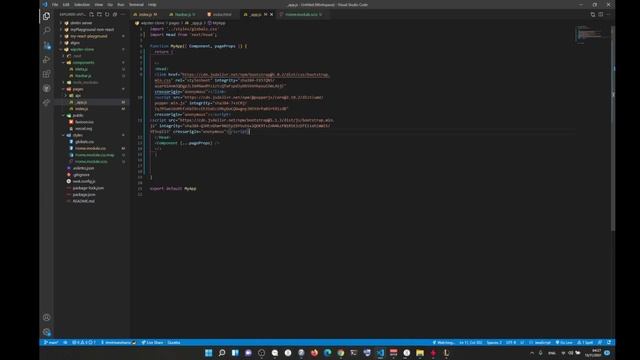Expand the algos workspace folder
Screen dimensions: 640x360
click(75, 42)
